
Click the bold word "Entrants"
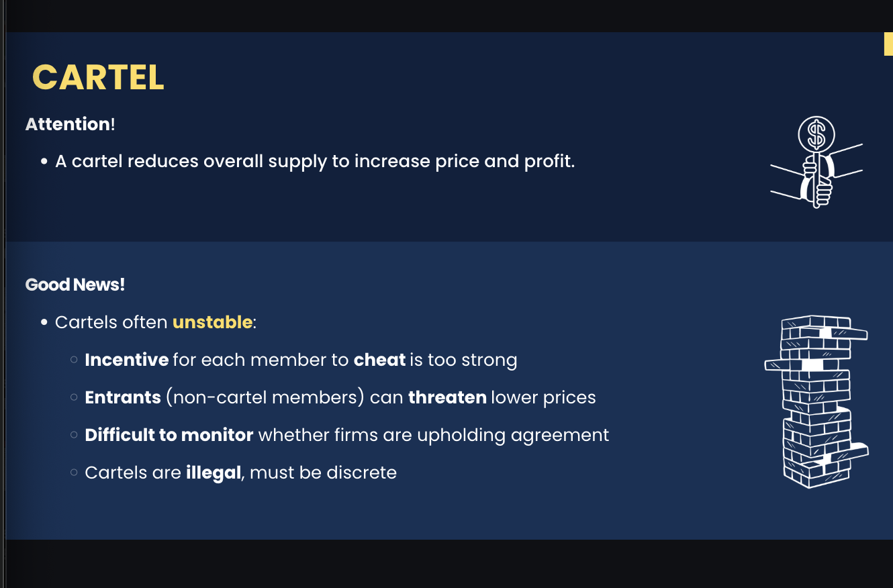[123, 397]
